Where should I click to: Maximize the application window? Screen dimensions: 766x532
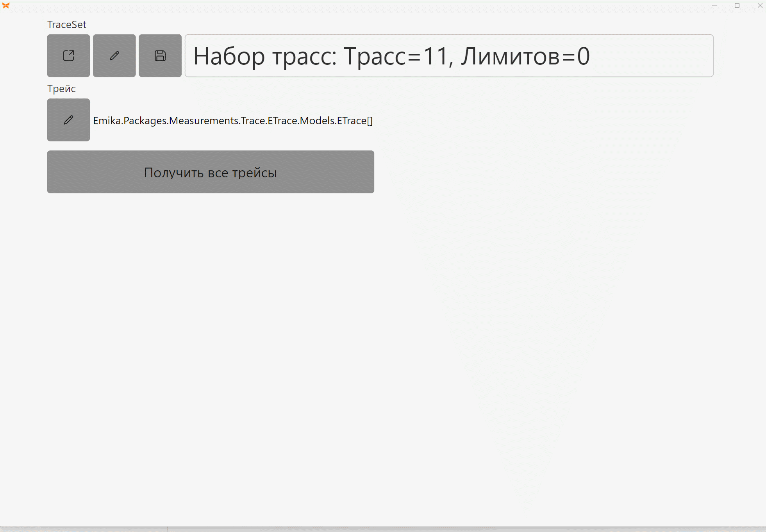pos(737,5)
